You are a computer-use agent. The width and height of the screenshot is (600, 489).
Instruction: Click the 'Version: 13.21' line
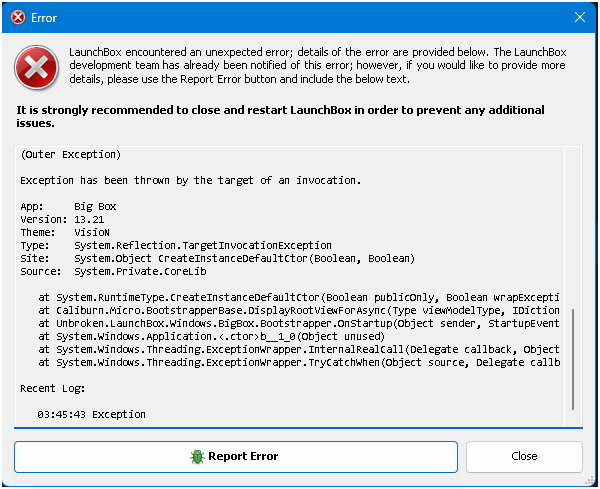pyautogui.click(x=62, y=220)
